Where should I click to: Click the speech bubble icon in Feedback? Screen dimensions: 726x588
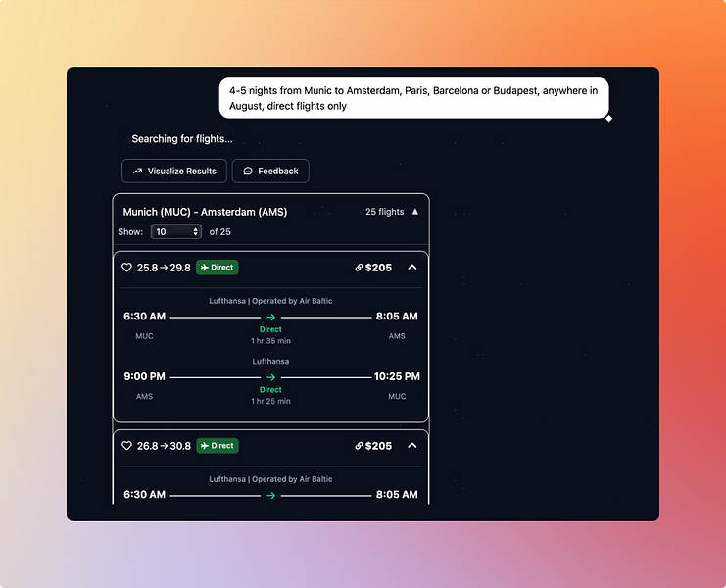coord(248,171)
